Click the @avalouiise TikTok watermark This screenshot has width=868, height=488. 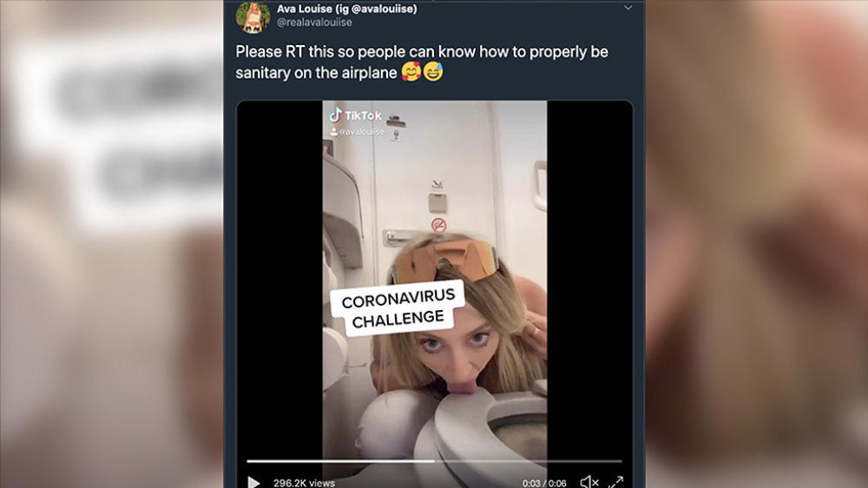click(357, 132)
